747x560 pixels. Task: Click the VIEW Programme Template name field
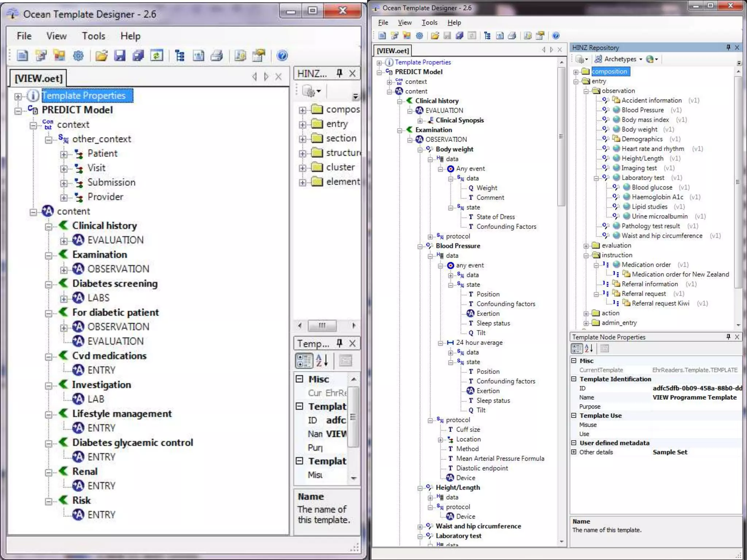point(694,397)
